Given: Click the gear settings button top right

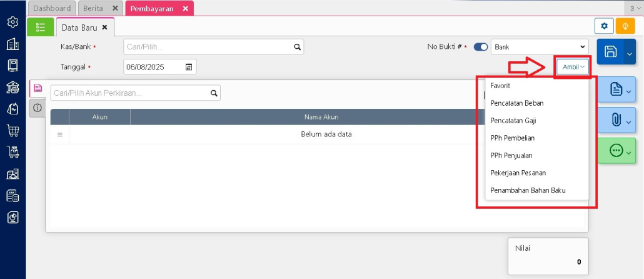Looking at the screenshot, I should pos(603,26).
